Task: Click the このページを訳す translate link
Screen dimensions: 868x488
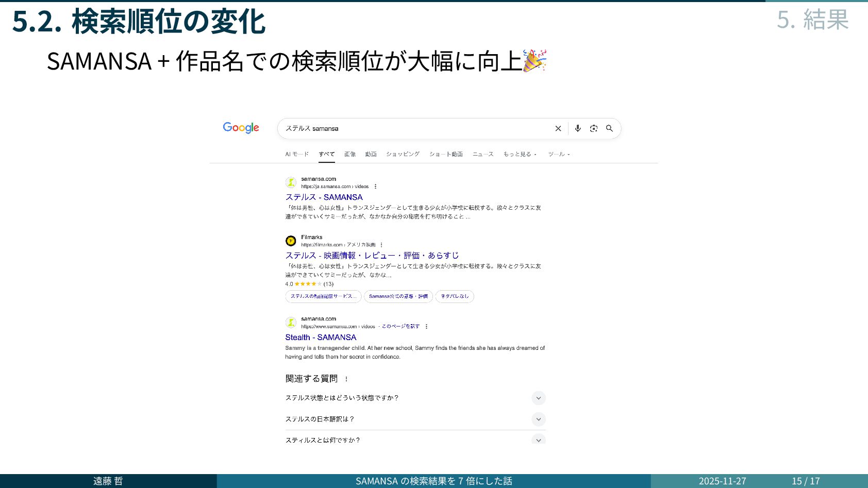Action: (x=400, y=326)
